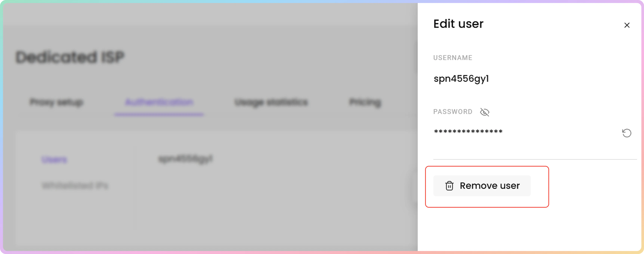Regenerate the password using the circular arrow icon
The height and width of the screenshot is (254, 644).
pyautogui.click(x=626, y=133)
